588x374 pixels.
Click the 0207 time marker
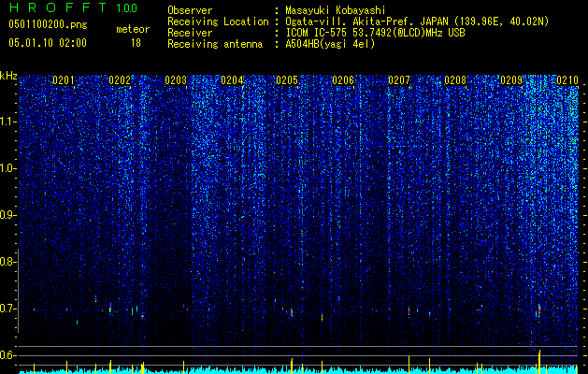pos(399,79)
